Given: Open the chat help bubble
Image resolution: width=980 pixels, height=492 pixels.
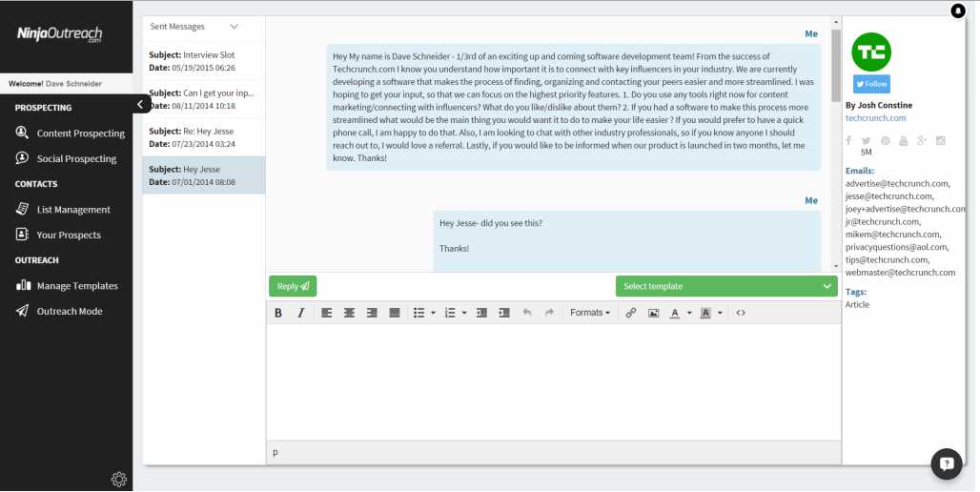Looking at the screenshot, I should pos(947,463).
